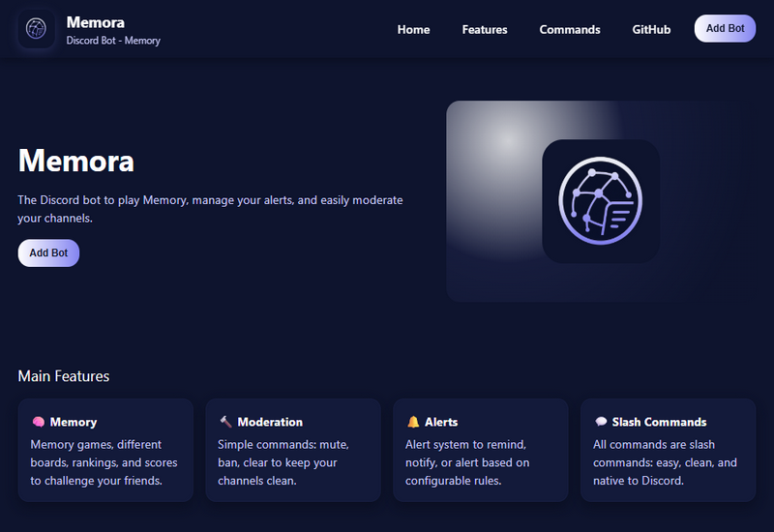Click the hammer icon next to Moderation
774x532 pixels.
pos(225,422)
